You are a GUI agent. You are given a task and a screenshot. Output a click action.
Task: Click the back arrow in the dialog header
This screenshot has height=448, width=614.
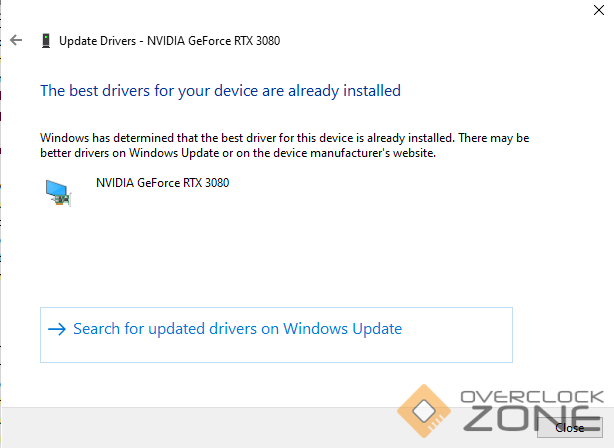coord(15,41)
